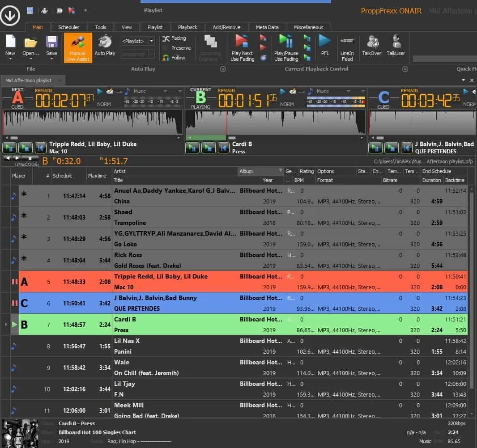Screen dimensions: 477x448
Task: Select the TalkUser icon
Action: click(395, 46)
